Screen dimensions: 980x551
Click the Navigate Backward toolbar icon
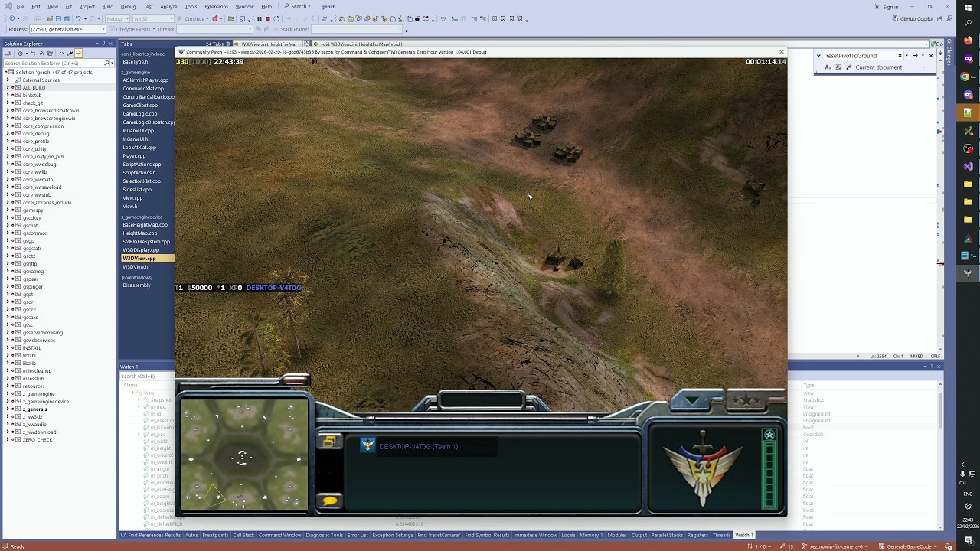11,18
